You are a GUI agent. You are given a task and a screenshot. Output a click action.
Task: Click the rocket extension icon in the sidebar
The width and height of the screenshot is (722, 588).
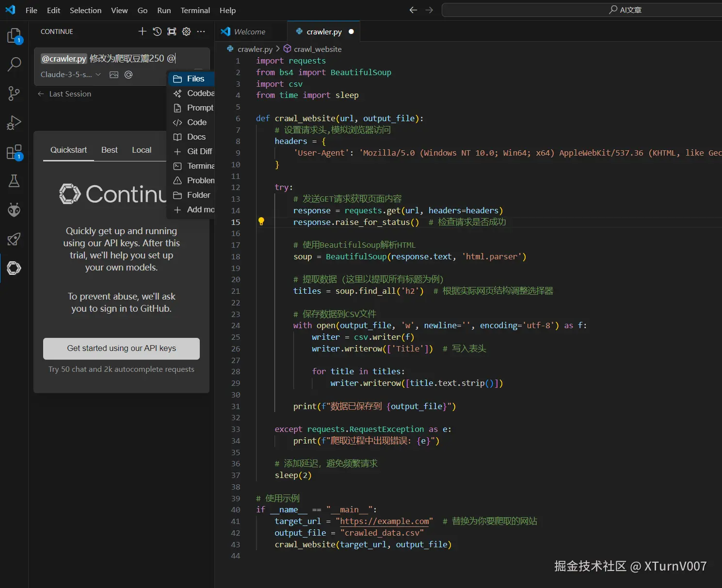(x=14, y=239)
